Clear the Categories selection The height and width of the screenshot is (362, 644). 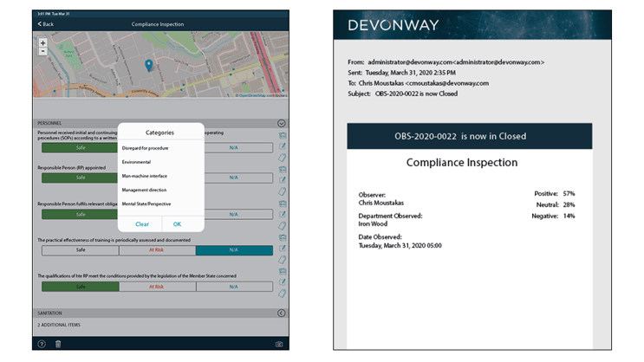coord(142,224)
